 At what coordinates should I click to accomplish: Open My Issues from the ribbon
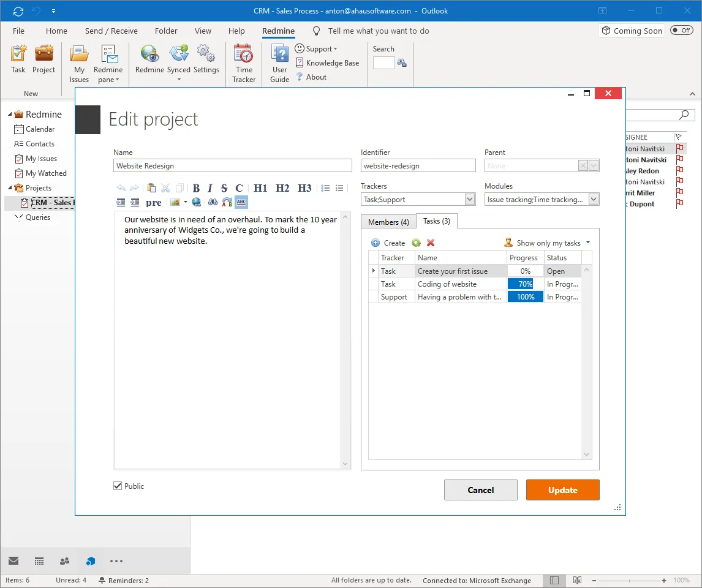79,64
